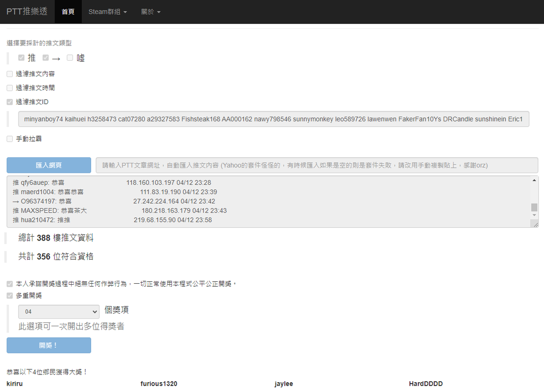Click the comment line by maerd1004
This screenshot has height=392, width=544.
tap(115, 192)
